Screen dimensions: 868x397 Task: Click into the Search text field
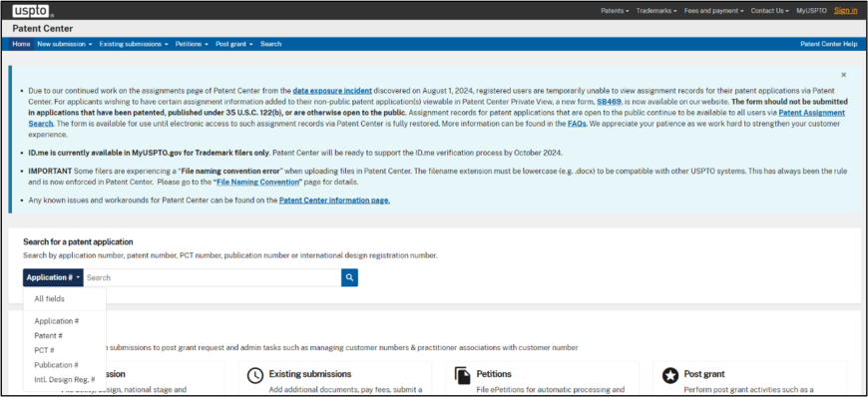(213, 277)
